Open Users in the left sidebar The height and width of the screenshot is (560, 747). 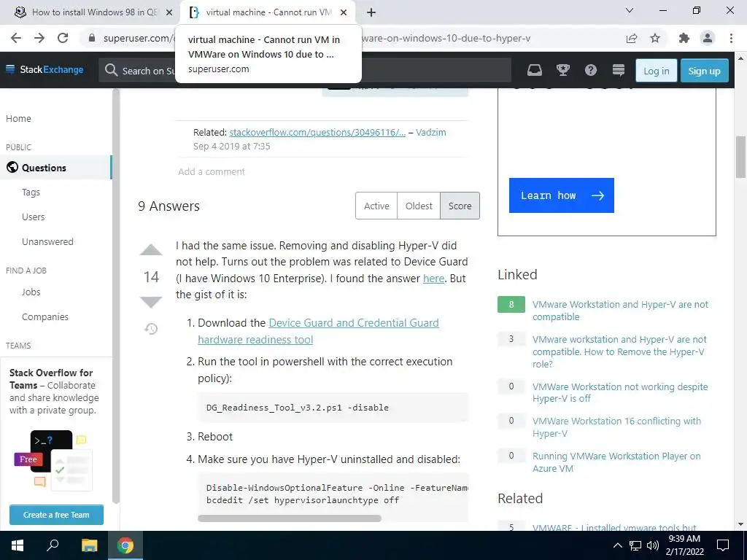tap(34, 217)
